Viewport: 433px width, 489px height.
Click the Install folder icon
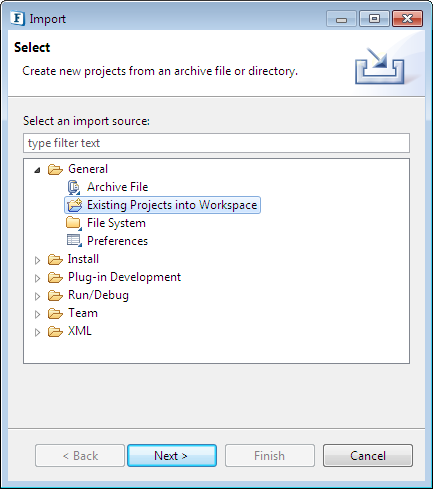pyautogui.click(x=55, y=259)
